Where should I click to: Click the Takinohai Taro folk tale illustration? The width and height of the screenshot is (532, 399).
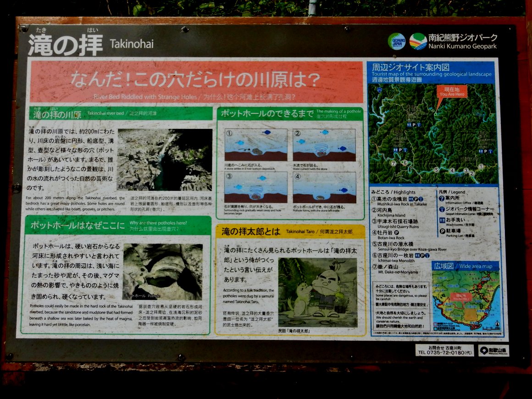317,293
